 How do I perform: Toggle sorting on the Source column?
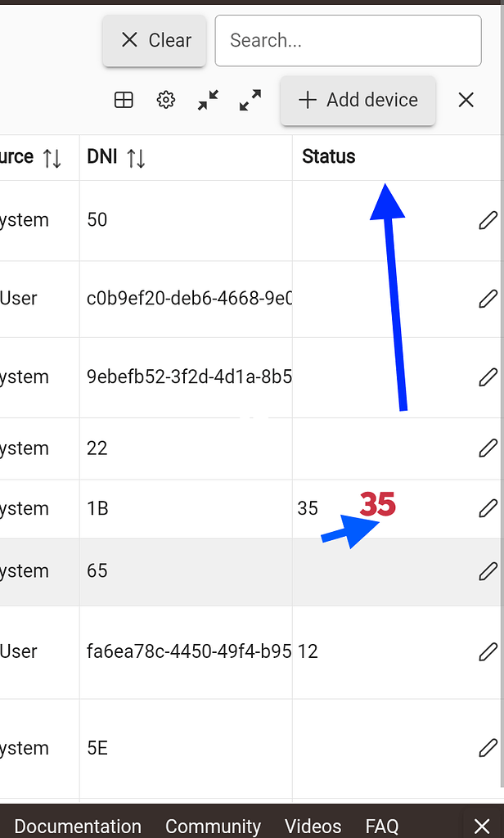[51, 156]
